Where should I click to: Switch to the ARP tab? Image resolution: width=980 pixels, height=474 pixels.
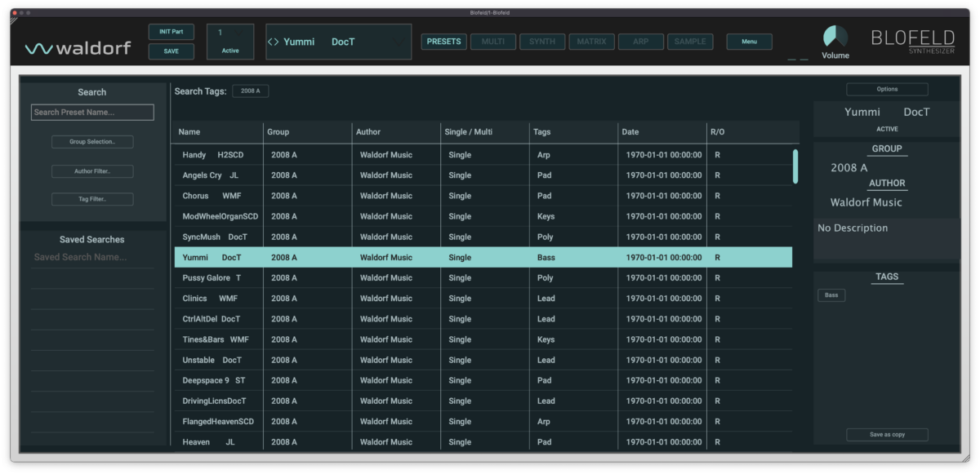click(641, 41)
